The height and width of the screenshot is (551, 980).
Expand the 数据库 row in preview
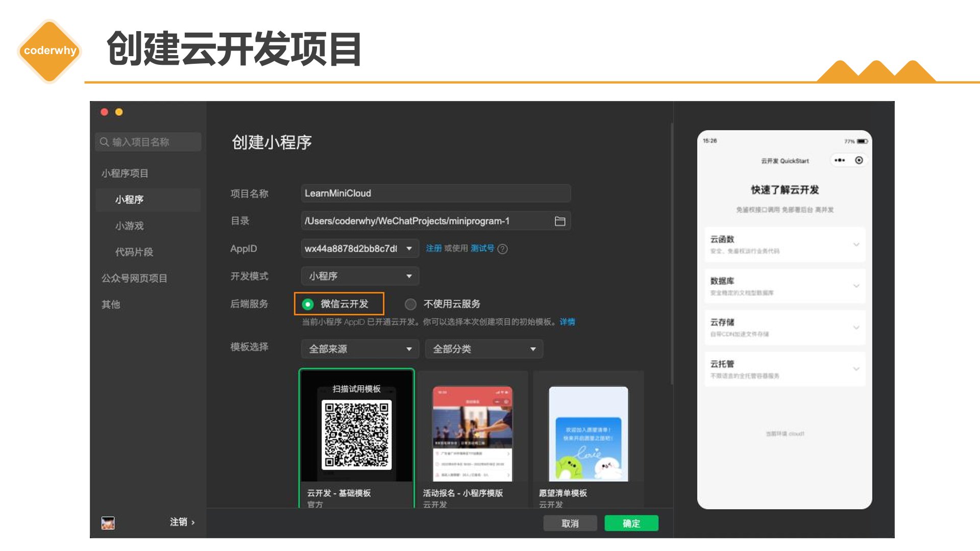[x=785, y=286]
